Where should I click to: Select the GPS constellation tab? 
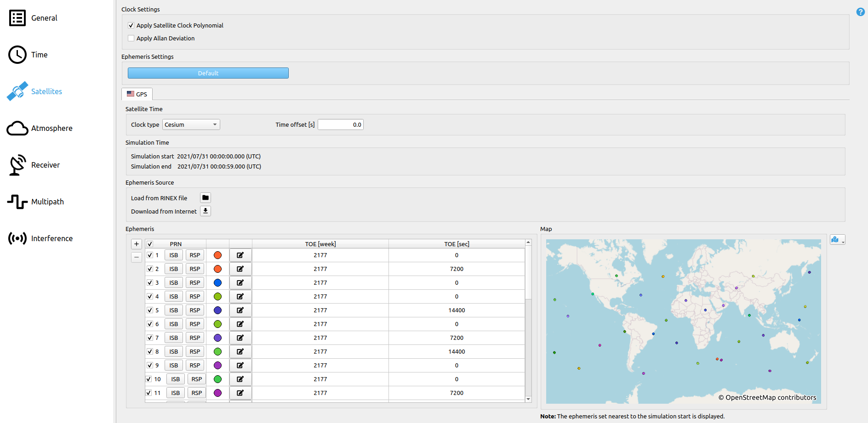tap(137, 94)
